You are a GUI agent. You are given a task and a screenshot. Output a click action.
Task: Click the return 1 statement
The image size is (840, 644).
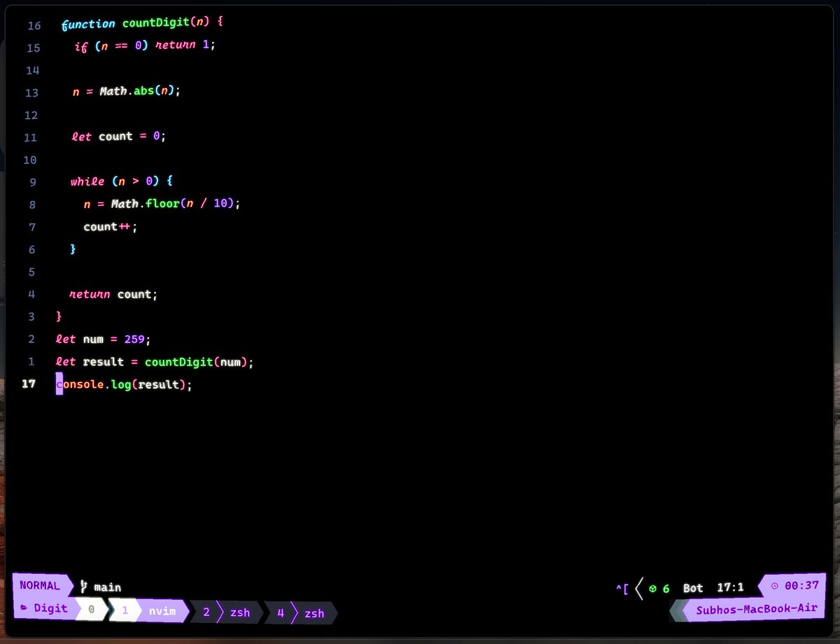(x=185, y=45)
